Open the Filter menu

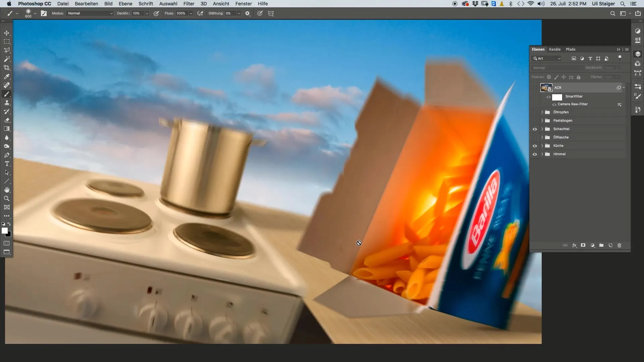189,4
